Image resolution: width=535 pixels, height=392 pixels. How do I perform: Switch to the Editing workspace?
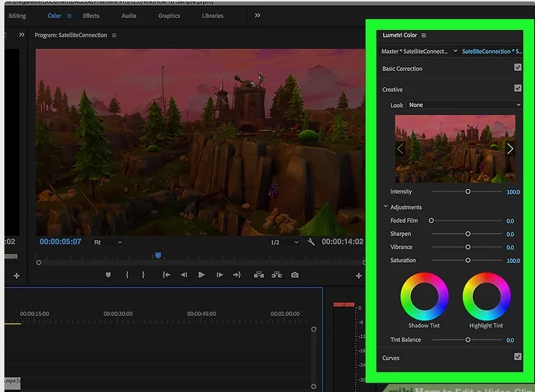tap(17, 16)
